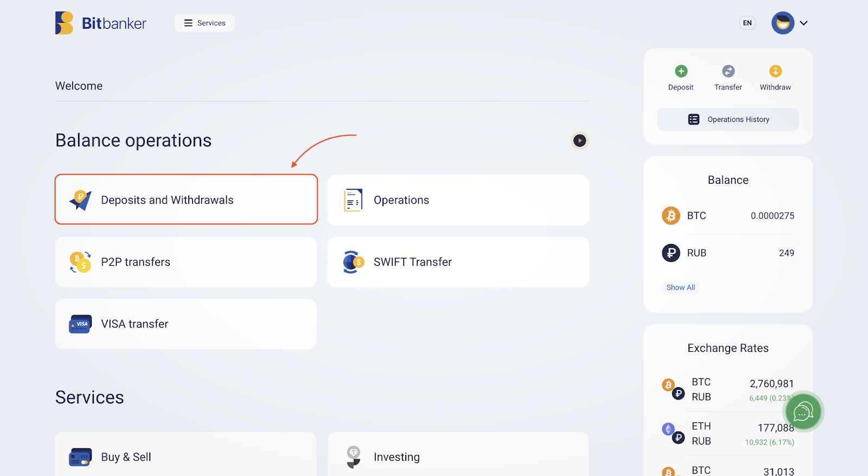Open the green support chat bubble

pos(803,412)
